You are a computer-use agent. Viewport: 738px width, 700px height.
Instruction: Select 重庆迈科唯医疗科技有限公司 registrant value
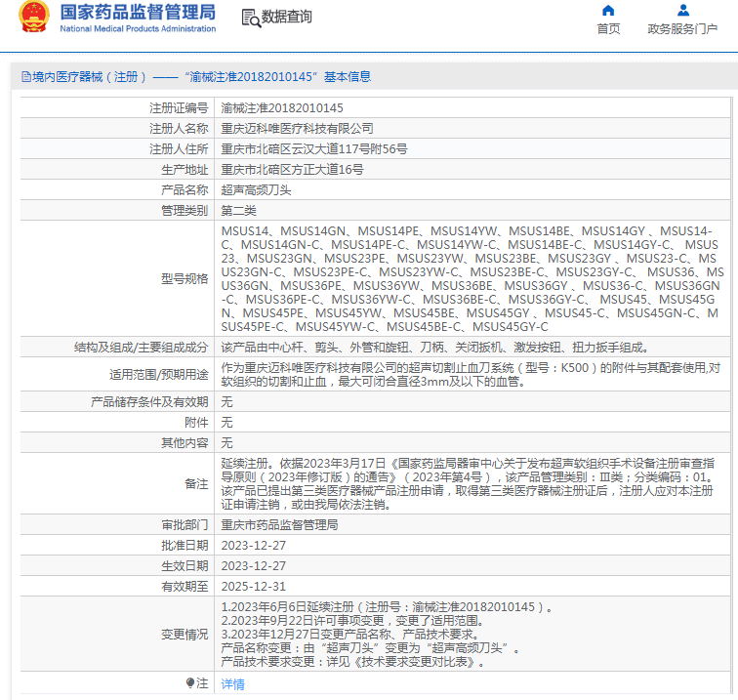point(297,129)
